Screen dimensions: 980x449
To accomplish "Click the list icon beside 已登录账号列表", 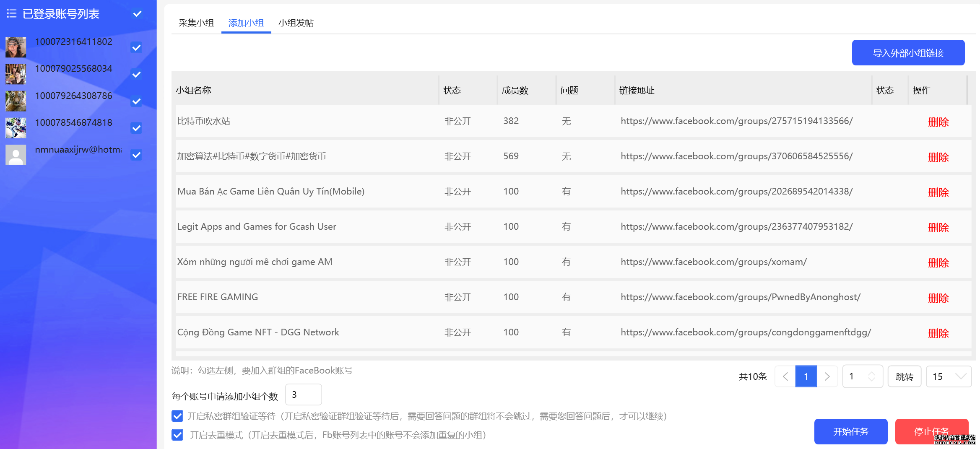I will [11, 14].
